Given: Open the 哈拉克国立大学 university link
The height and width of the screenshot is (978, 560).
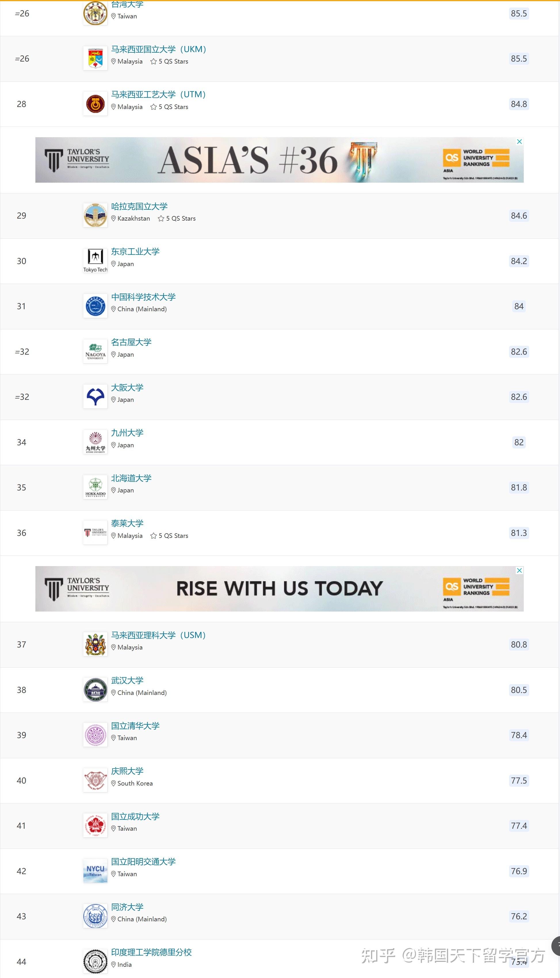Looking at the screenshot, I should (x=139, y=207).
